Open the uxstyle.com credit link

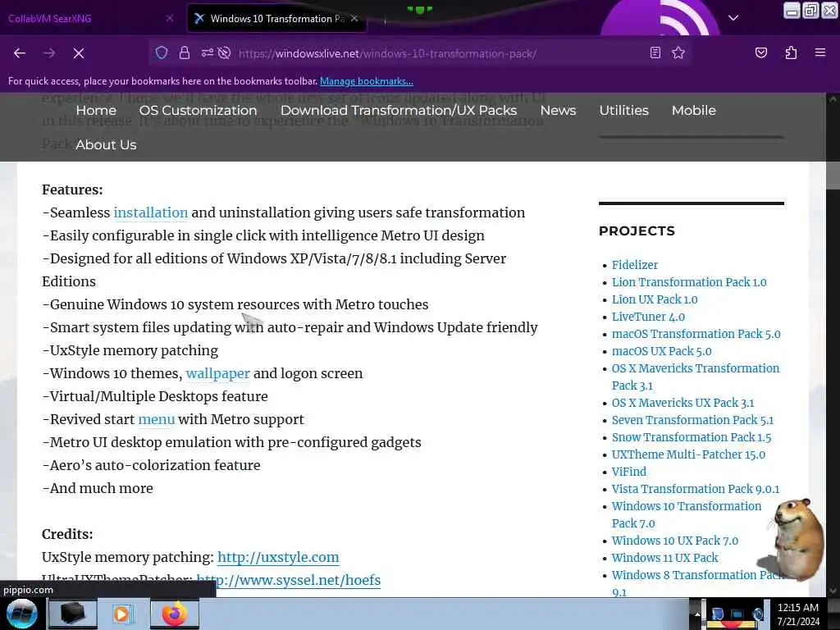278,557
